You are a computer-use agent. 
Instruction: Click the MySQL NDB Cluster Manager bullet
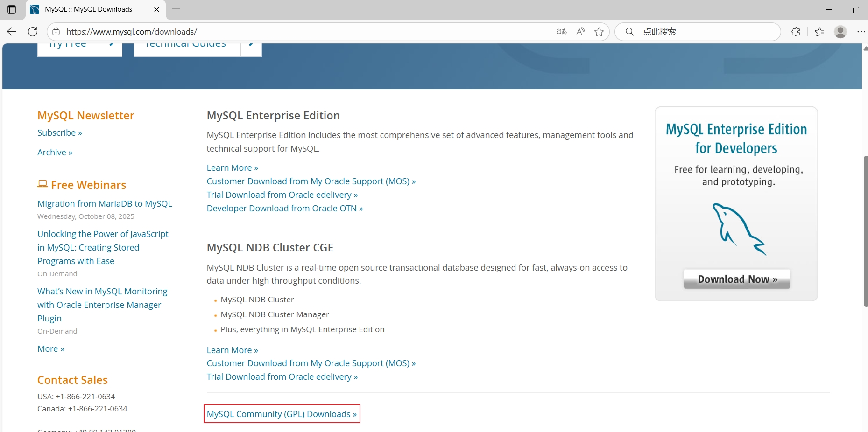coord(275,314)
